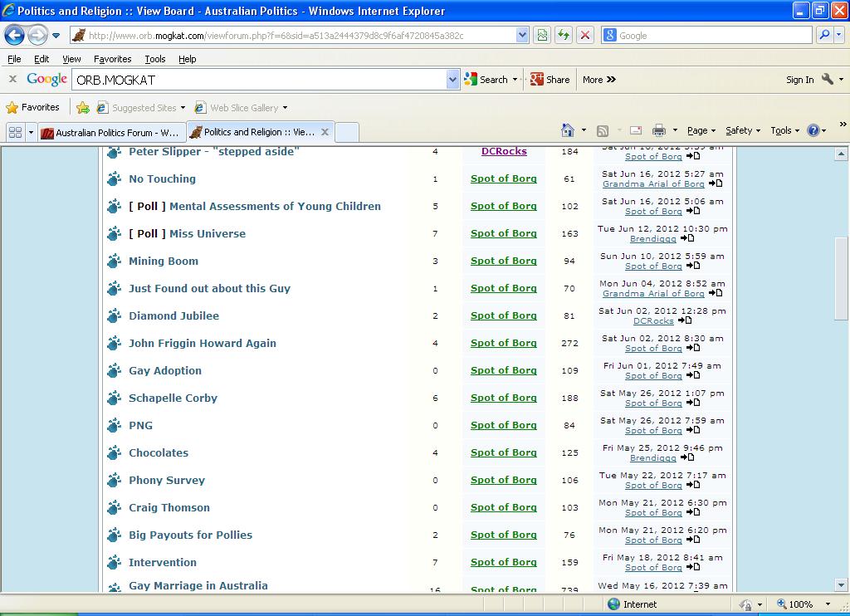
Task: Click the Refresh page icon
Action: (564, 35)
